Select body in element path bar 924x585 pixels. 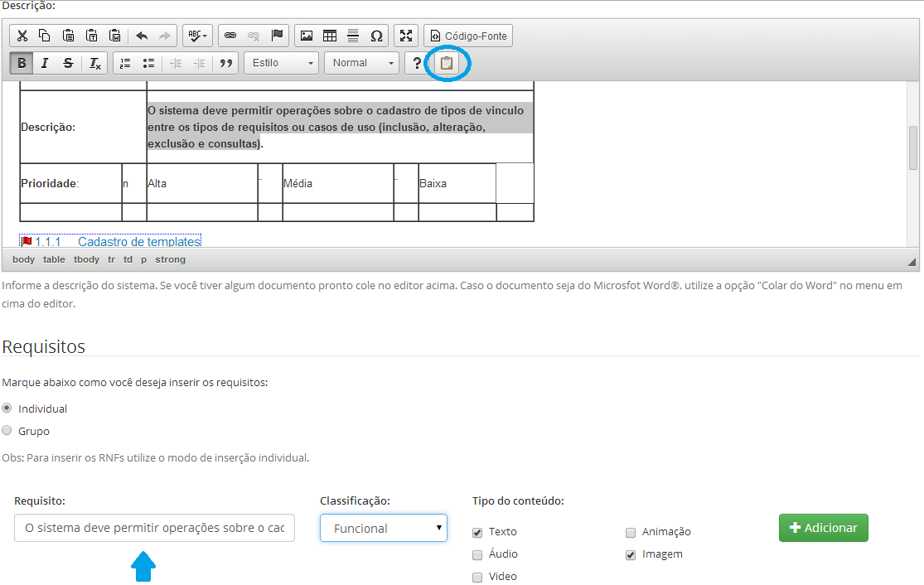(23, 259)
